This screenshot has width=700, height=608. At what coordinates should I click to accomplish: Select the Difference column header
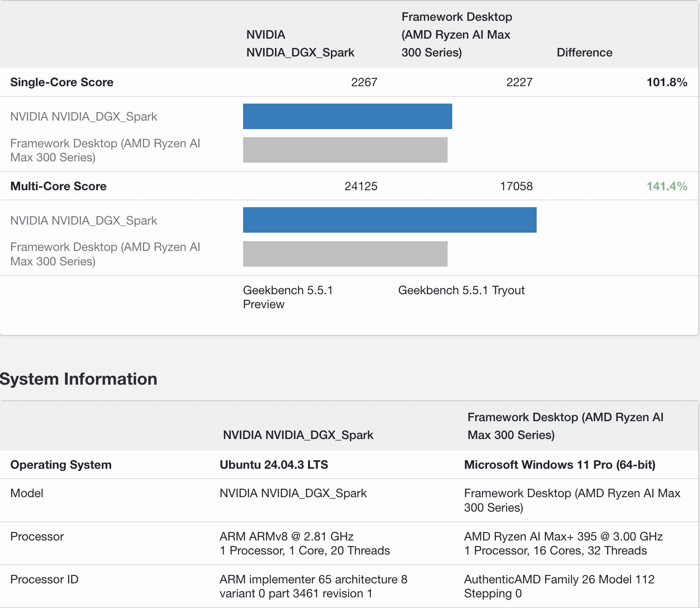coord(584,53)
